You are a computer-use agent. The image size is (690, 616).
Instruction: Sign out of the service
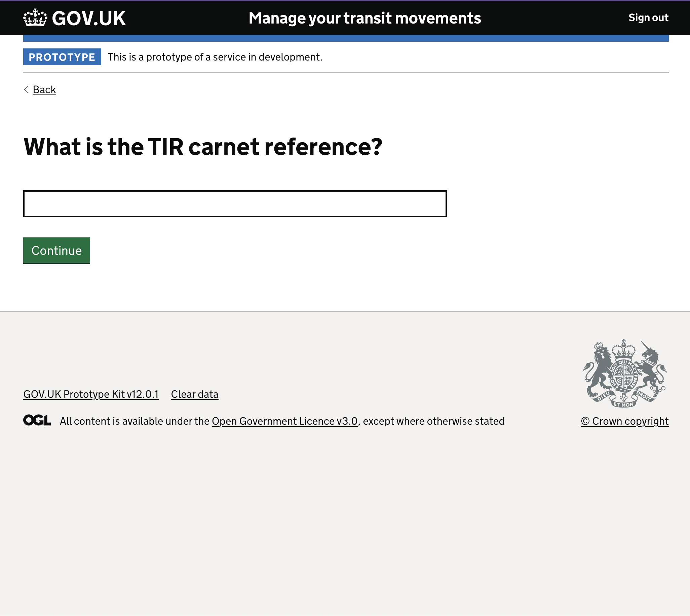648,17
